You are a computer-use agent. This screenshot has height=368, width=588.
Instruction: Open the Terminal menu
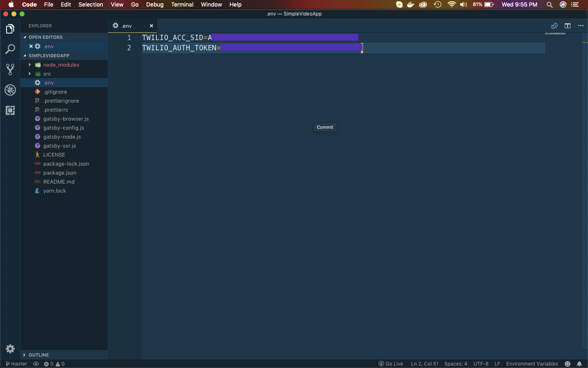[182, 4]
